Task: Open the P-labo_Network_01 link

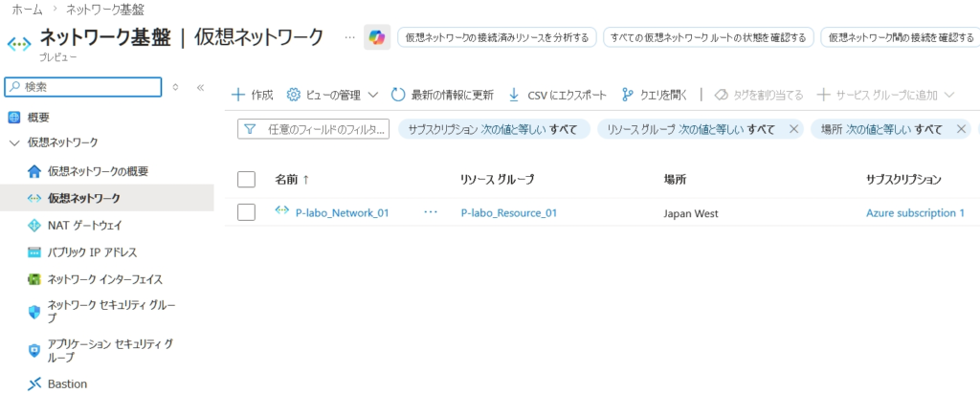Action: pyautogui.click(x=342, y=213)
